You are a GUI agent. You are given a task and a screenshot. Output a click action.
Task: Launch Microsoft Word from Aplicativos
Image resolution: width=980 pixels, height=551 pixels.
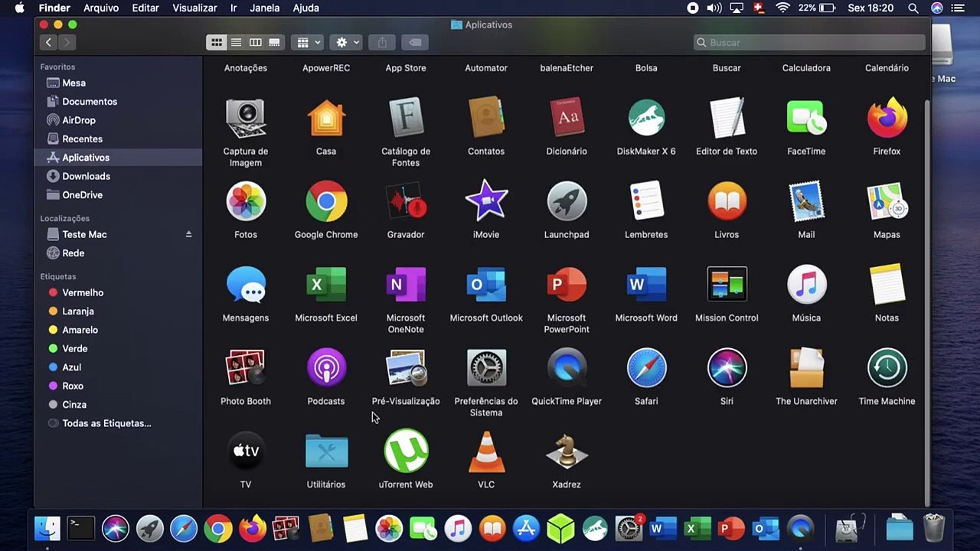tap(646, 285)
